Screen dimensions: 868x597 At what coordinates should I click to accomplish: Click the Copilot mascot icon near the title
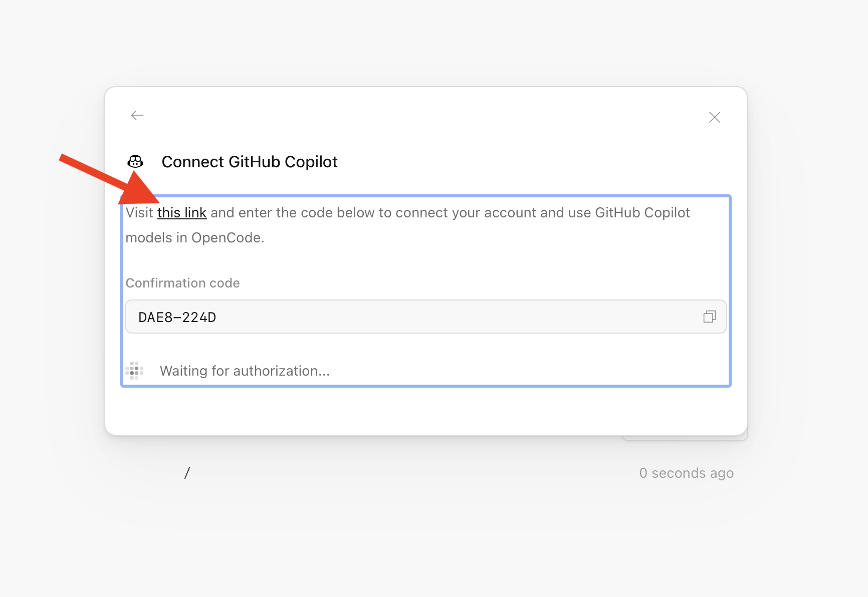pos(135,161)
